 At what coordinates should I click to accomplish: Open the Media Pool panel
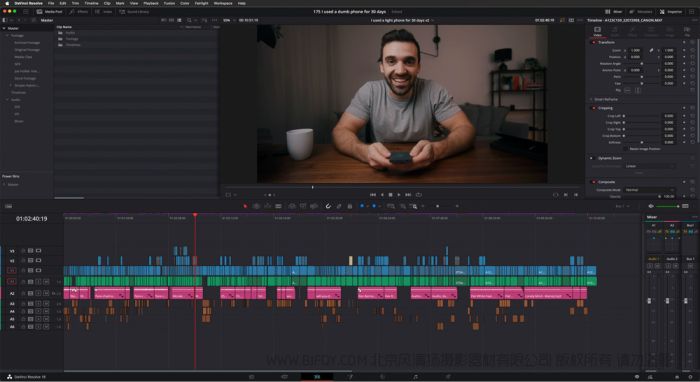pyautogui.click(x=49, y=12)
